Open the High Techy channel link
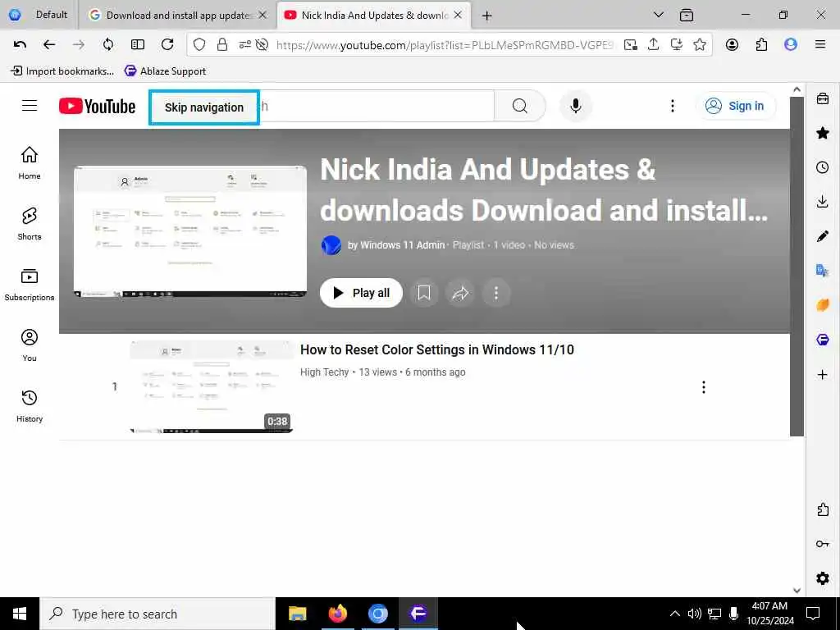 tap(324, 372)
